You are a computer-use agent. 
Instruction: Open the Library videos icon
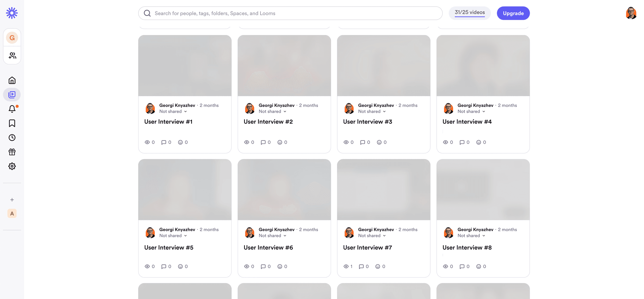[x=12, y=95]
